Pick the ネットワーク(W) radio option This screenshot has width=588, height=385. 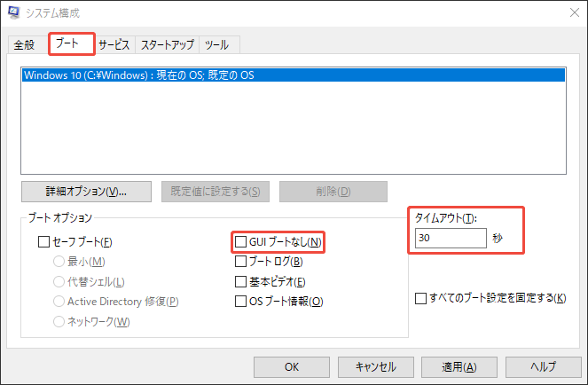(x=59, y=321)
